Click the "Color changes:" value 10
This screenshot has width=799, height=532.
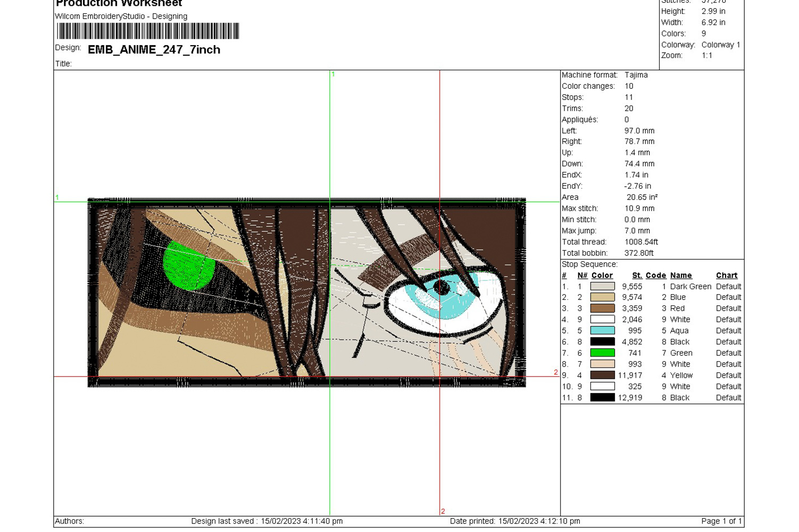629,86
